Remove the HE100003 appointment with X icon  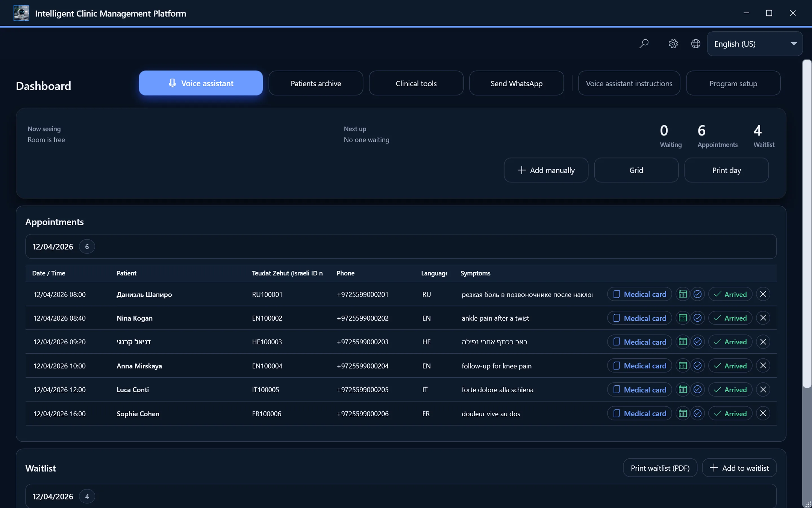tap(763, 342)
